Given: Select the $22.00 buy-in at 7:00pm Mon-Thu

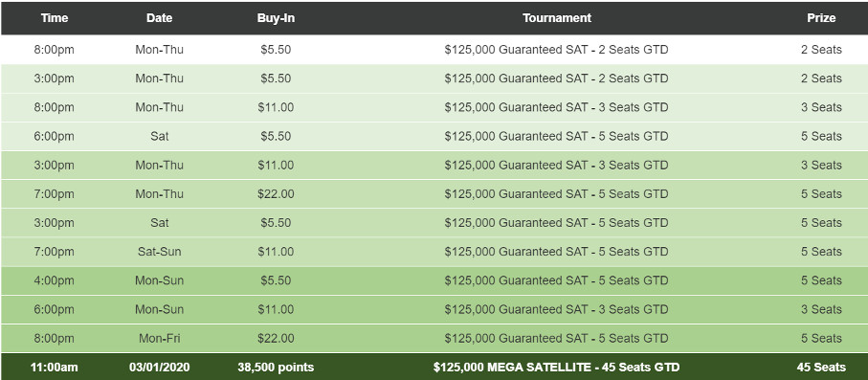Looking at the screenshot, I should pyautogui.click(x=276, y=194).
